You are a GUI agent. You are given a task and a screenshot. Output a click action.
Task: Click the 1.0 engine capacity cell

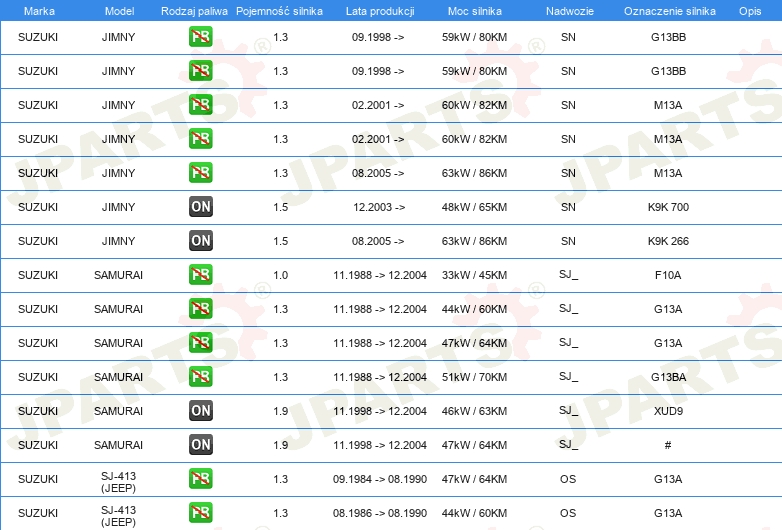tap(280, 275)
